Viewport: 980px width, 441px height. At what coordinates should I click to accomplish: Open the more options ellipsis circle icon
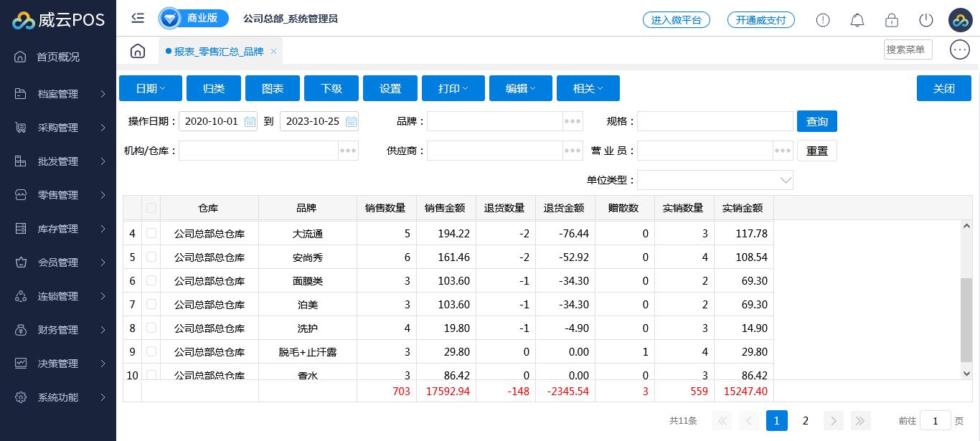(959, 49)
